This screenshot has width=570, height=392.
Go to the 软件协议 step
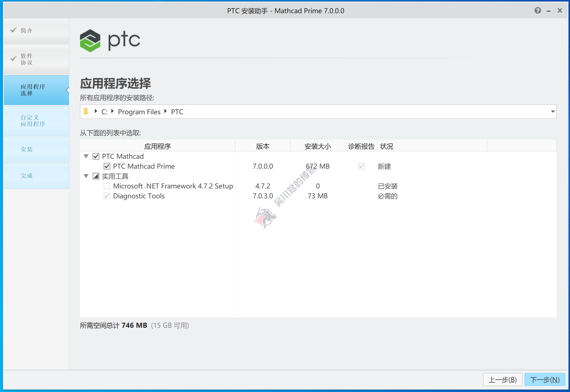36,59
